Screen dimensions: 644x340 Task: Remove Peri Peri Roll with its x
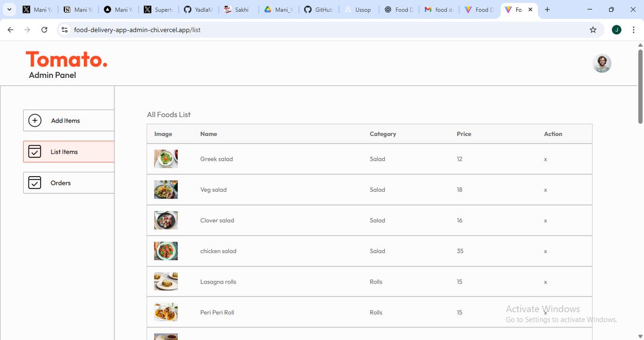click(x=545, y=313)
